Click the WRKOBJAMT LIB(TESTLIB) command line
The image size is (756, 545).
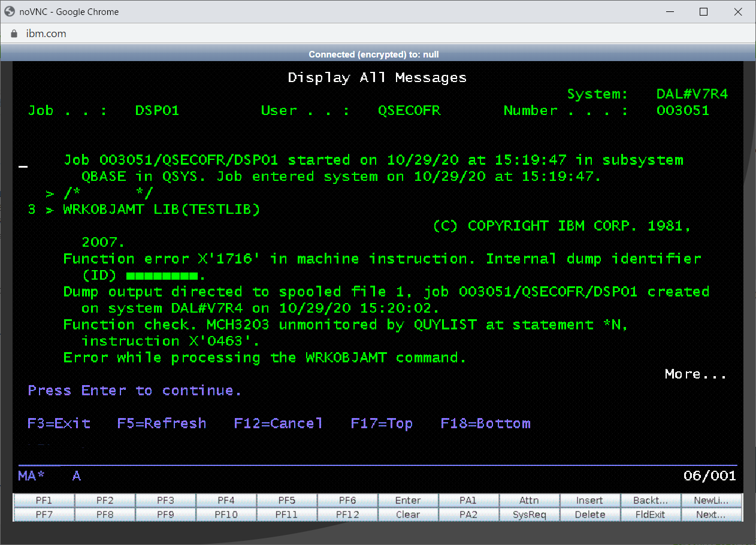(161, 210)
